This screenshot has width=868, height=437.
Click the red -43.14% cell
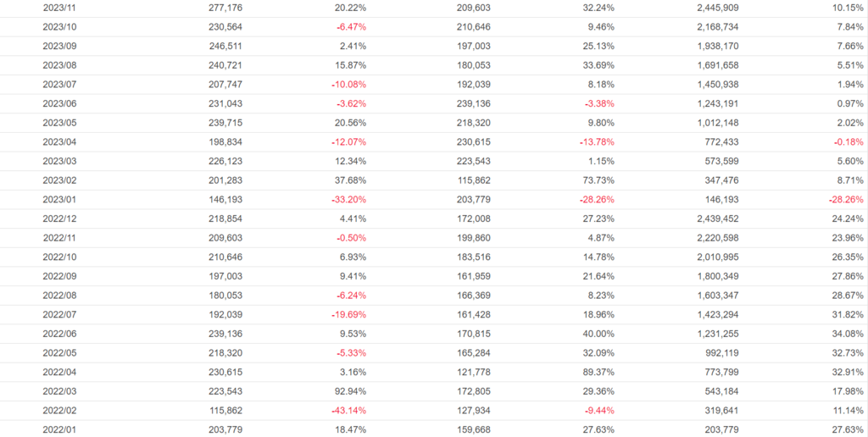(348, 411)
